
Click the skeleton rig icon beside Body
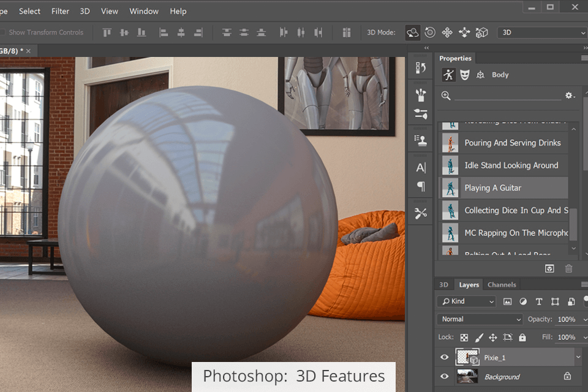pyautogui.click(x=480, y=75)
